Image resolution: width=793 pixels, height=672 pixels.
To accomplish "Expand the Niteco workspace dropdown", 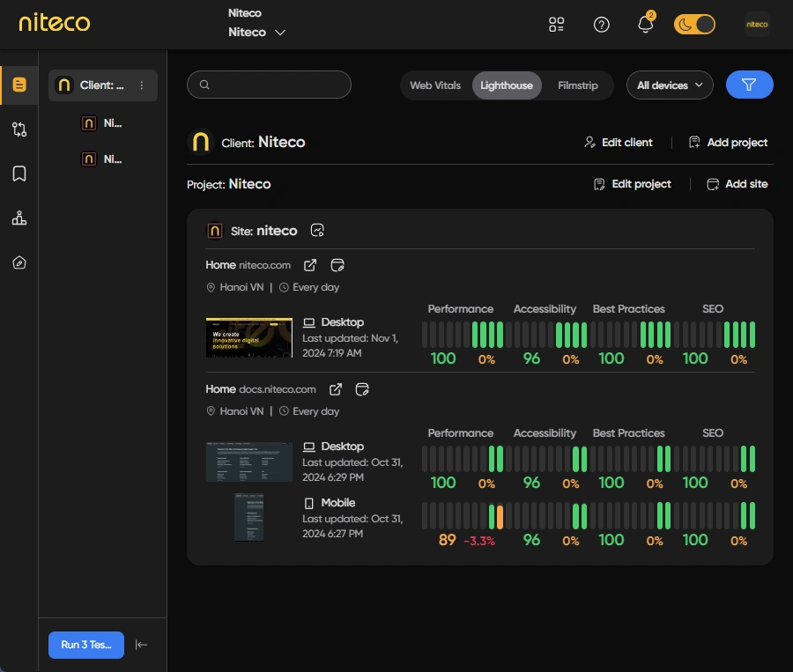I will 257,32.
